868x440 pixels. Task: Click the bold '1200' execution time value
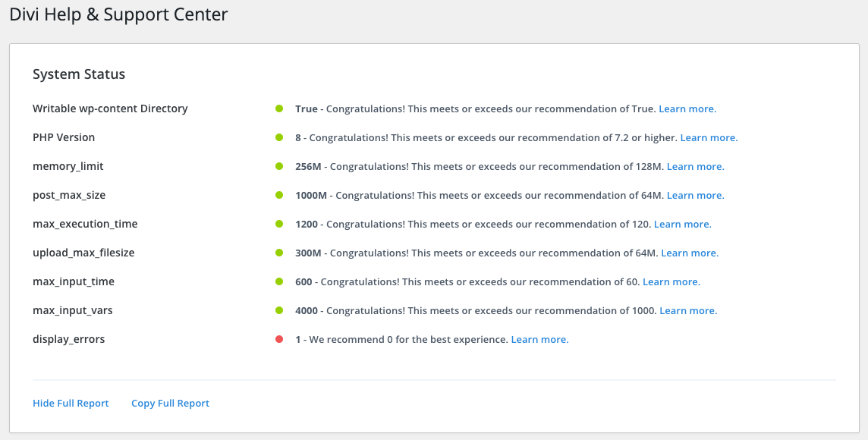(307, 224)
